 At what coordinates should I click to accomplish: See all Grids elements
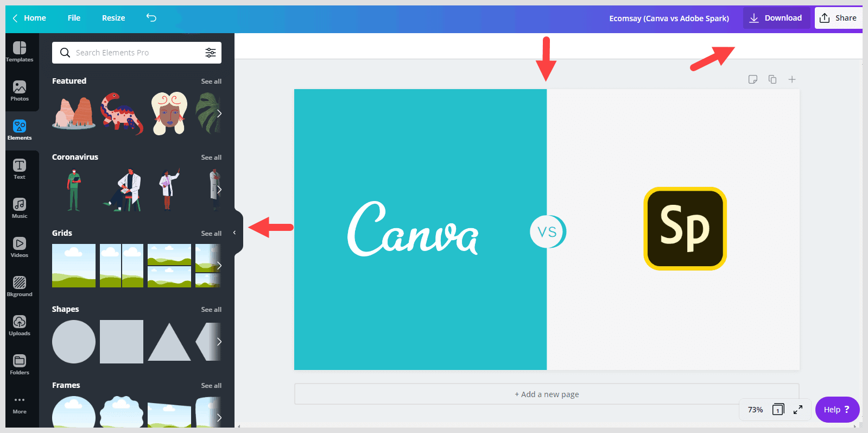(211, 234)
